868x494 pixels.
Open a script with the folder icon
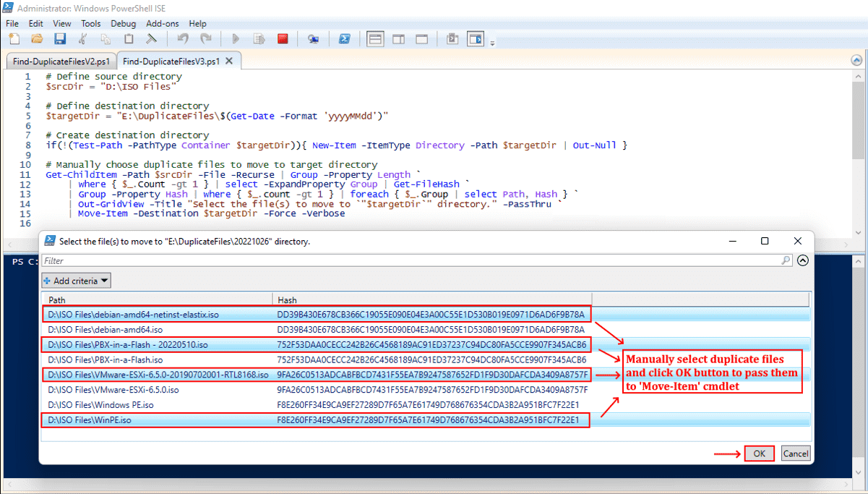click(x=37, y=39)
